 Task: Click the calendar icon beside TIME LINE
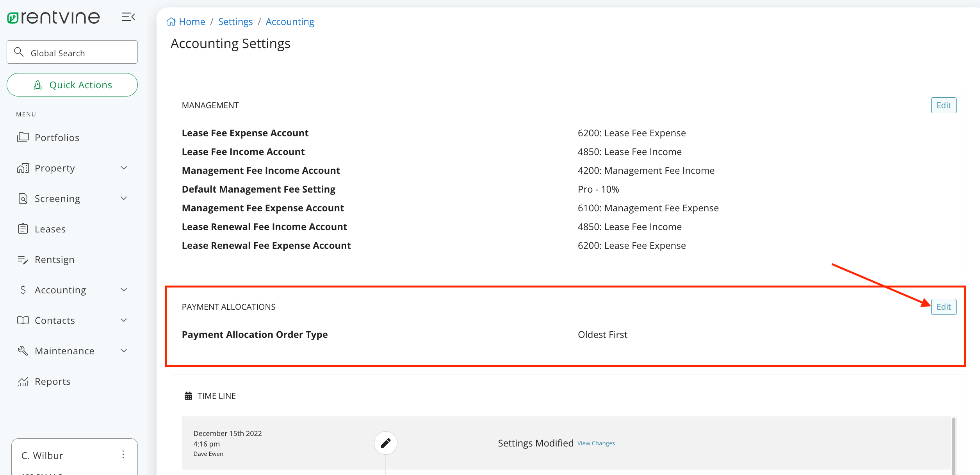pyautogui.click(x=188, y=395)
